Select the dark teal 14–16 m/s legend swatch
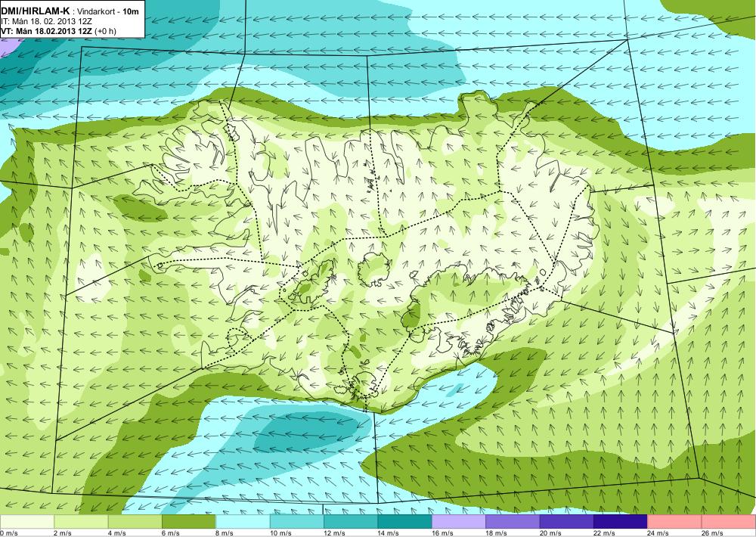The image size is (756, 537). tap(405, 521)
